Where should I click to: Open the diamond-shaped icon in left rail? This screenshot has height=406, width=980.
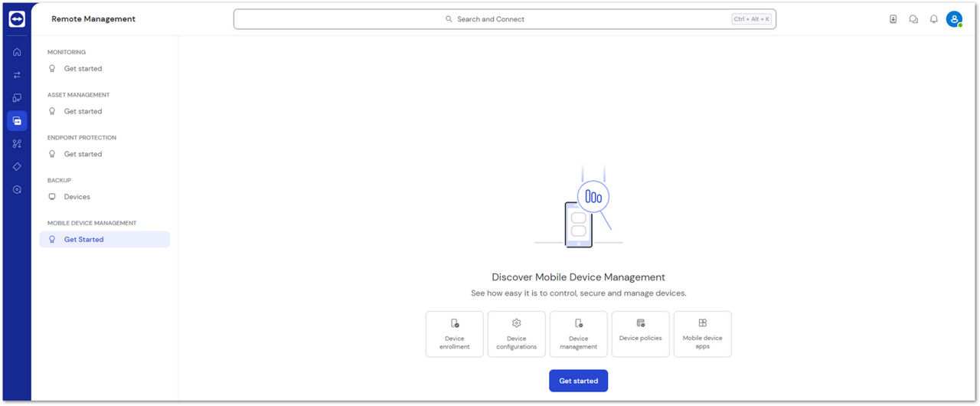click(x=17, y=167)
